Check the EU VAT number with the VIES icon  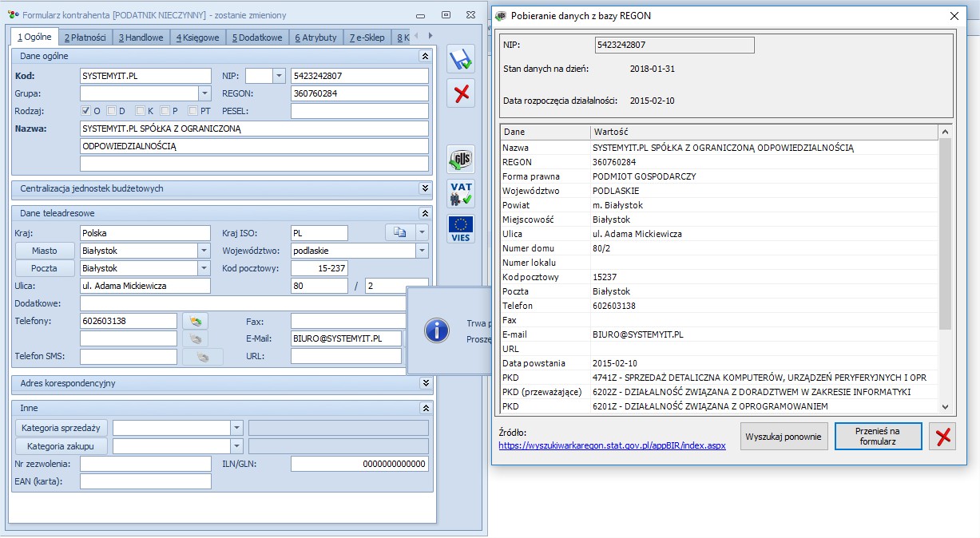(461, 229)
